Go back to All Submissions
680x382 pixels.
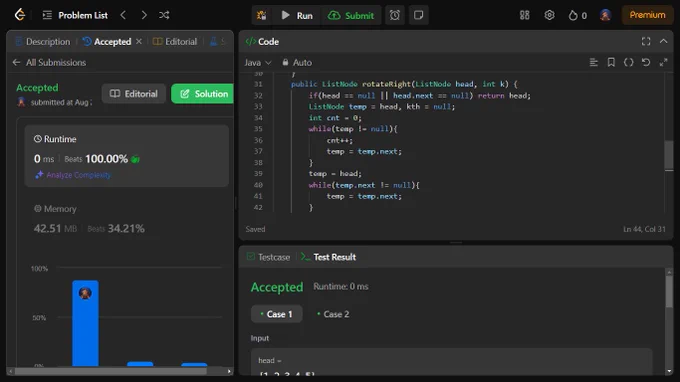[x=49, y=62]
